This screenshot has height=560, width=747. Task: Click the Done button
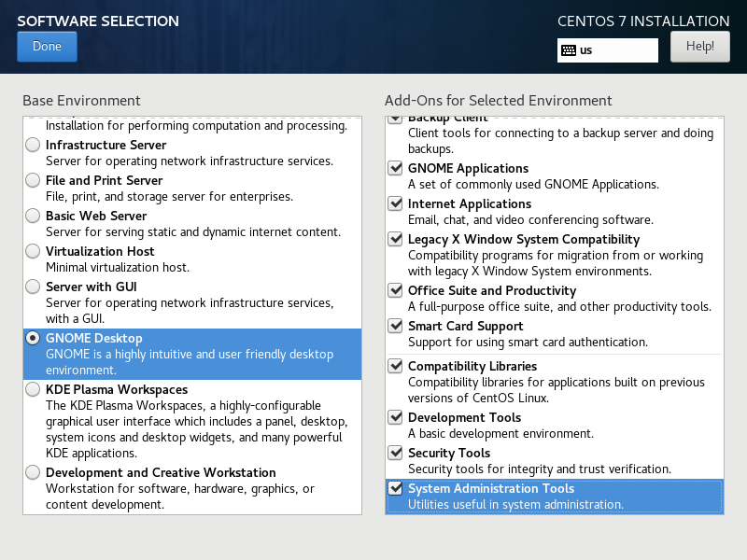click(47, 45)
